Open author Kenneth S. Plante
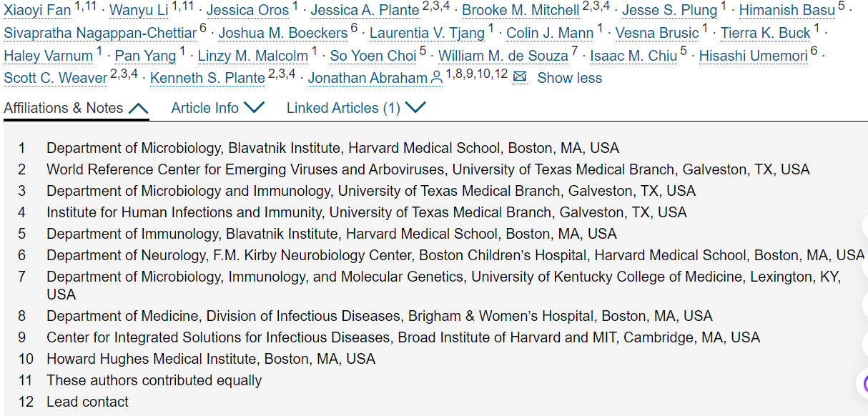 coord(208,78)
